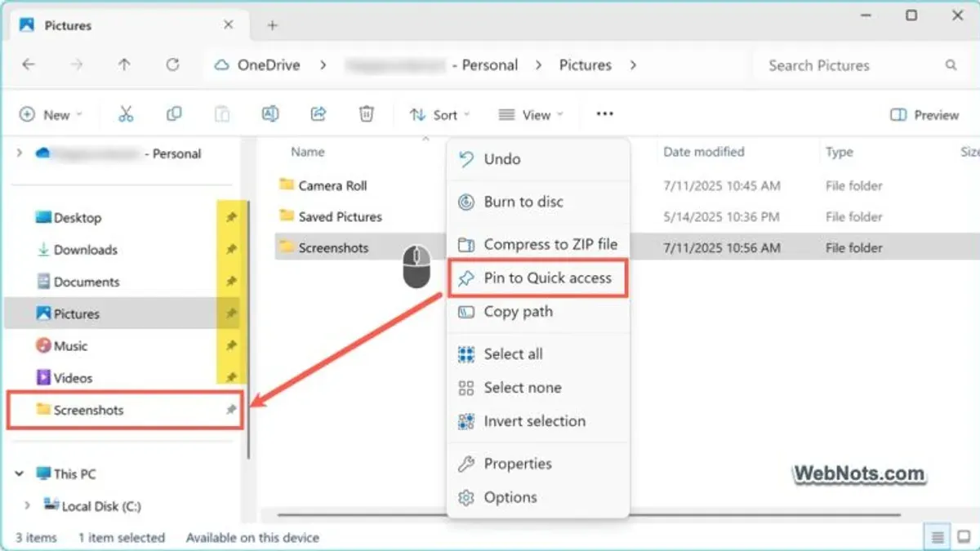Screen dimensions: 980x551
Task: Open the See more three-dots menu
Action: (x=604, y=114)
